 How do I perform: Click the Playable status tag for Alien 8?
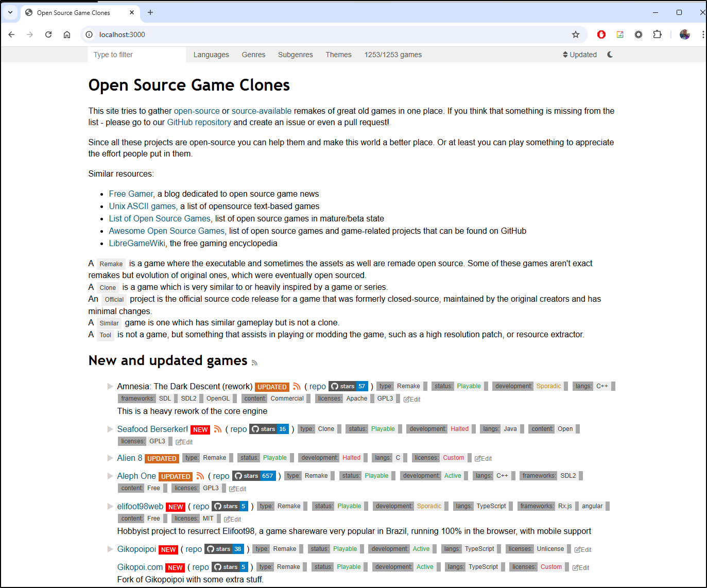(x=275, y=458)
